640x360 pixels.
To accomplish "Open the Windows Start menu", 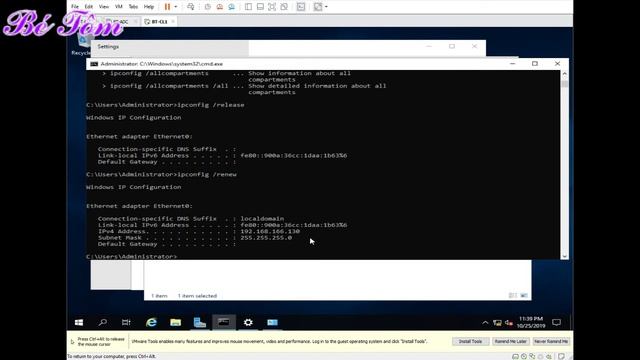I will click(x=79, y=322).
